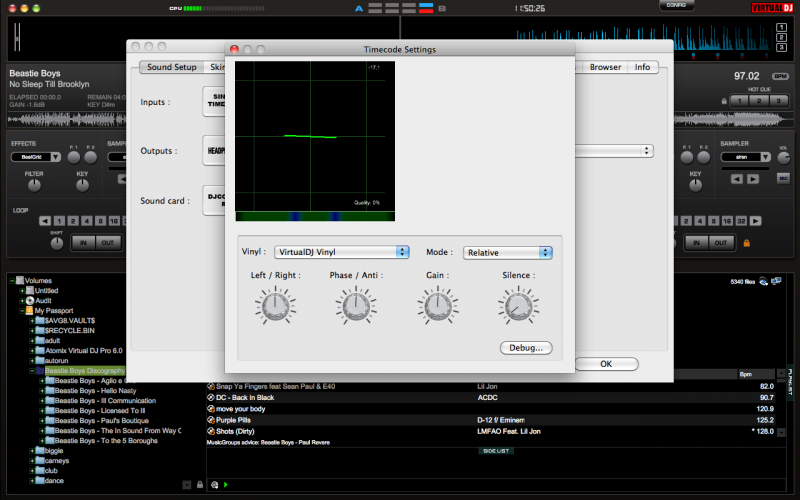Image resolution: width=800 pixels, height=500 pixels.
Task: Open the timecode Mode dropdown showing Relative
Action: point(508,253)
